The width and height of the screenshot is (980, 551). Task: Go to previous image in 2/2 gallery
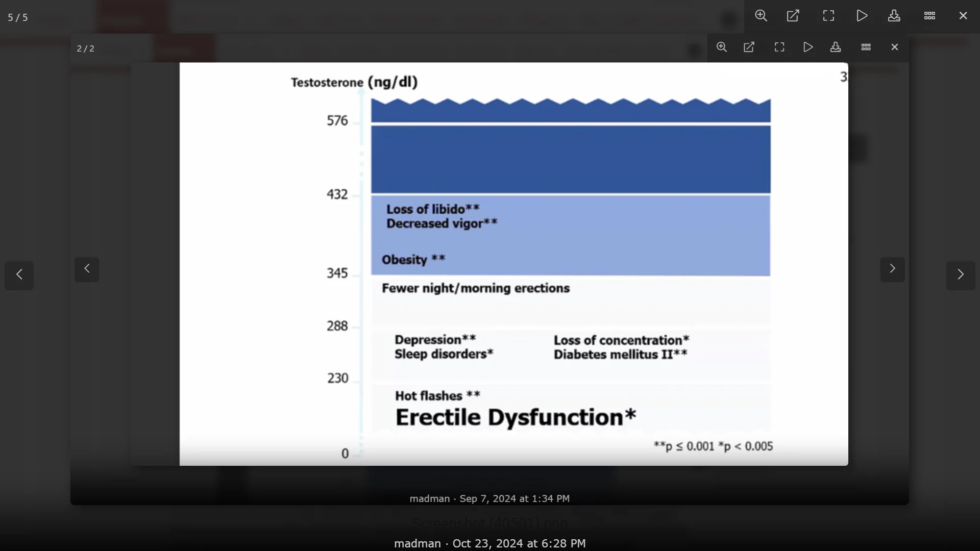pos(87,269)
